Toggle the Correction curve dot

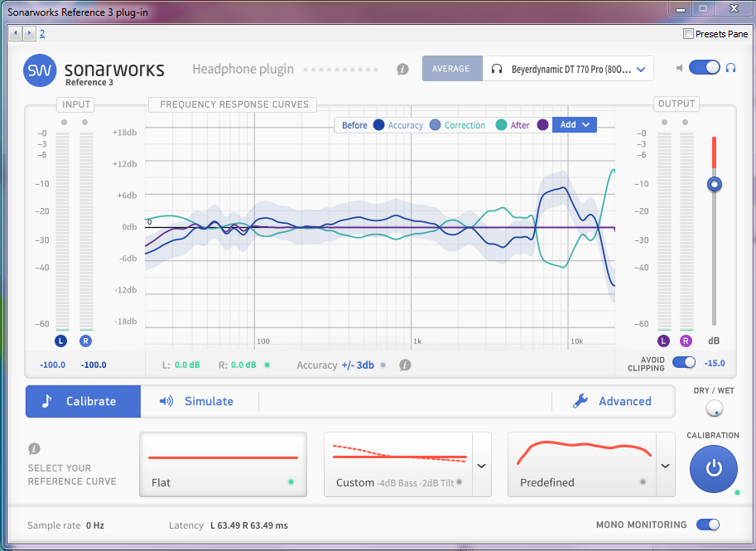[x=501, y=125]
